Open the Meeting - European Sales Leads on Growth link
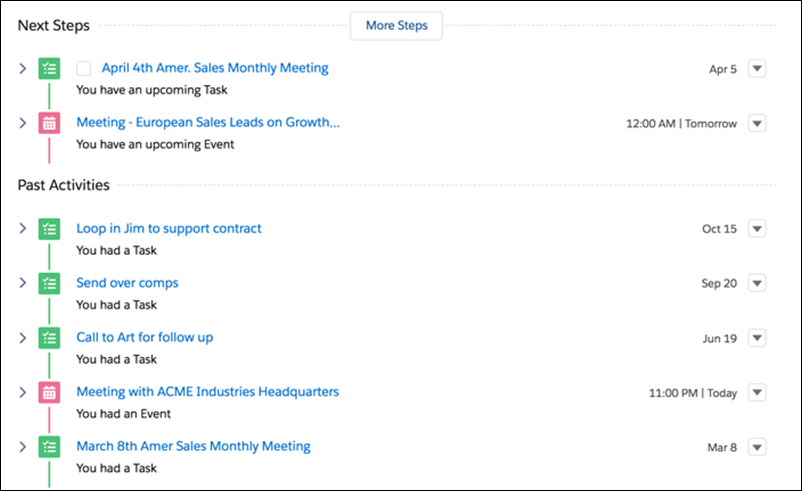This screenshot has width=802, height=491. tap(208, 122)
